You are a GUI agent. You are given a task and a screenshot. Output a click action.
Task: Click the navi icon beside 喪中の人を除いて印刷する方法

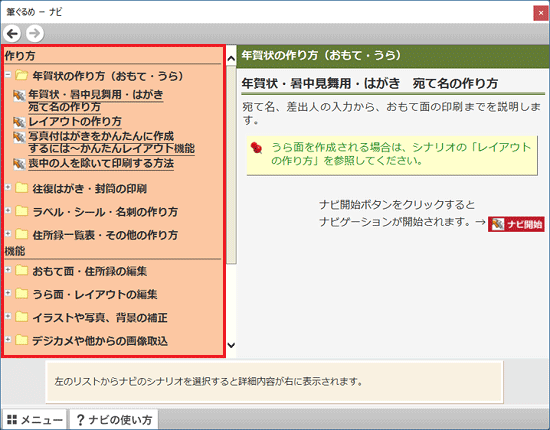19,164
